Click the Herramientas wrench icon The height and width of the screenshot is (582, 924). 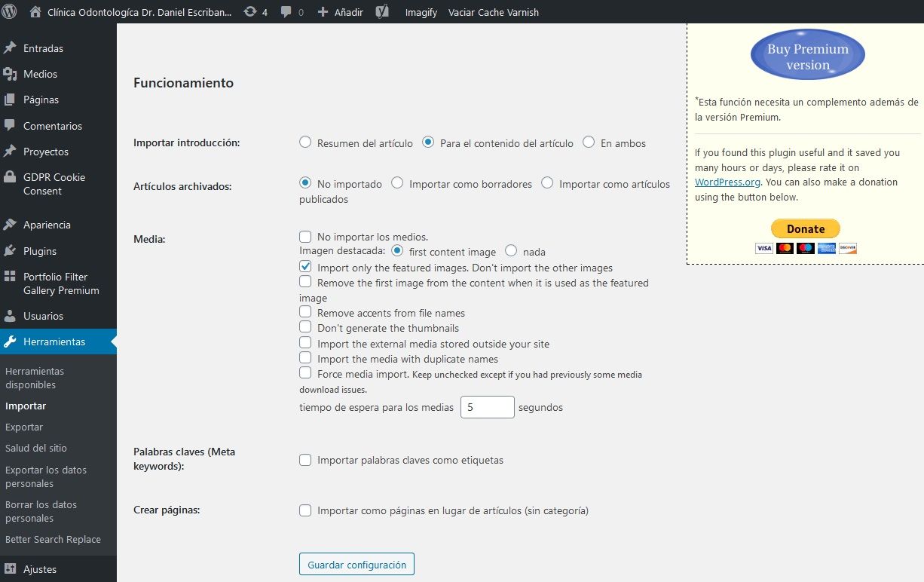tap(10, 342)
